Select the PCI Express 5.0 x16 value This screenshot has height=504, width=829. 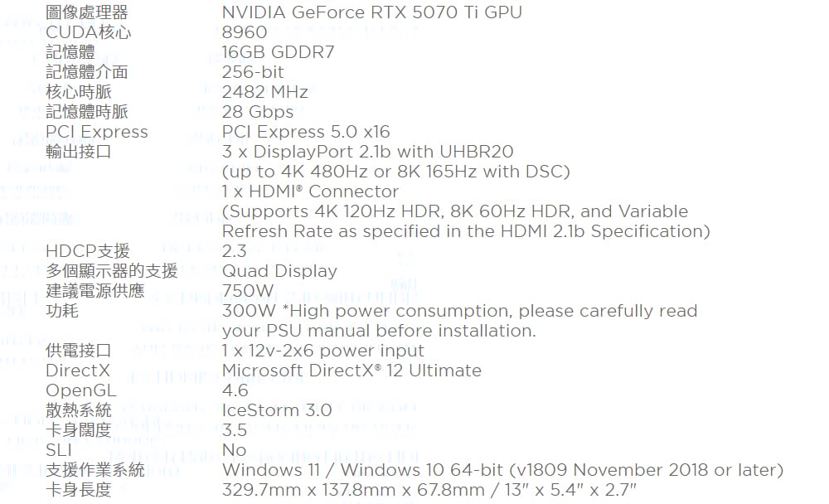[306, 132]
